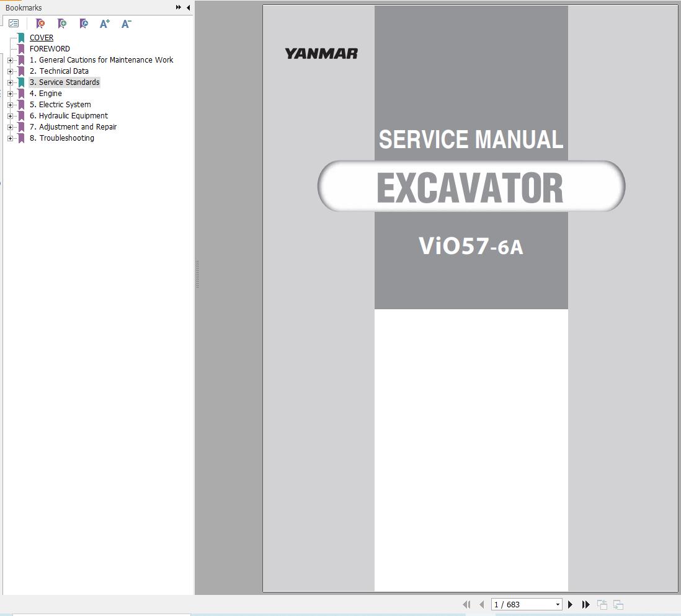
Task: Select the Bookmarks panel header
Action: point(24,7)
